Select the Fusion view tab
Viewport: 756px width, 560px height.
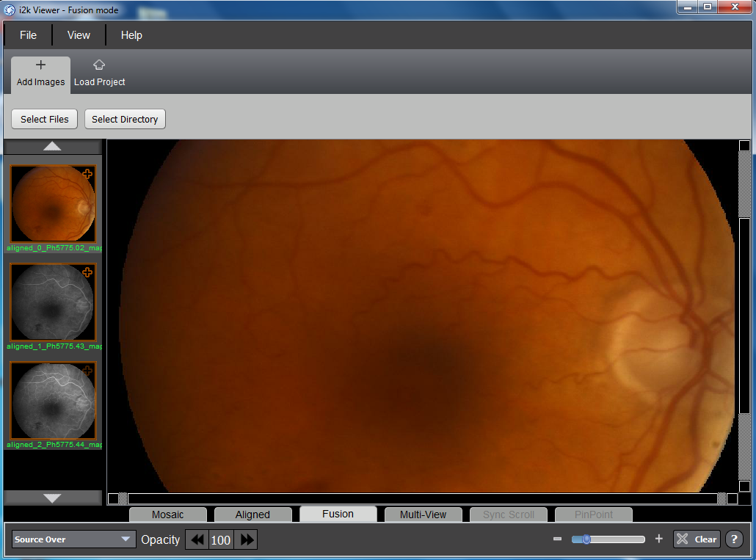tap(338, 514)
